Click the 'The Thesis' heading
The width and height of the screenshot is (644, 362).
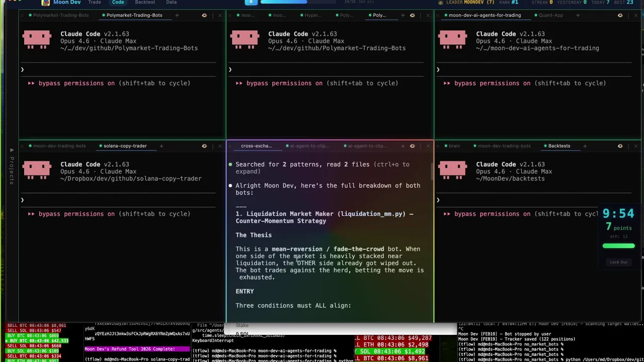pyautogui.click(x=254, y=235)
